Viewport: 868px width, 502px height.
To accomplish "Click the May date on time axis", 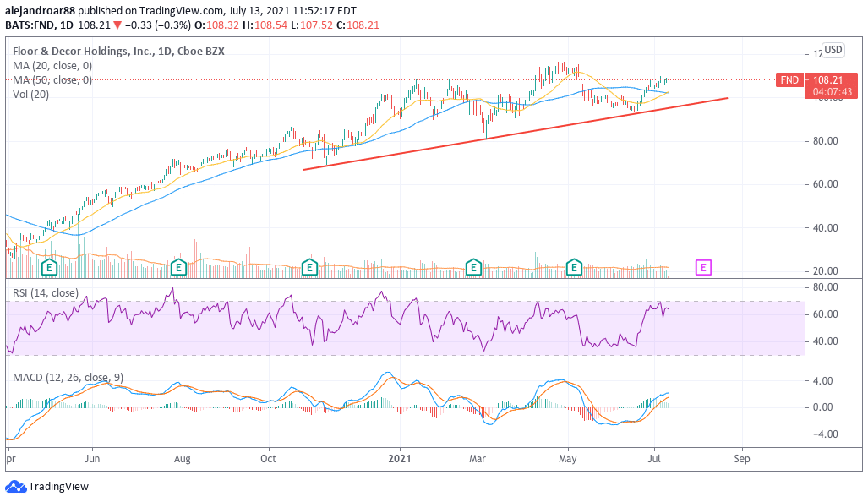I will [568, 459].
